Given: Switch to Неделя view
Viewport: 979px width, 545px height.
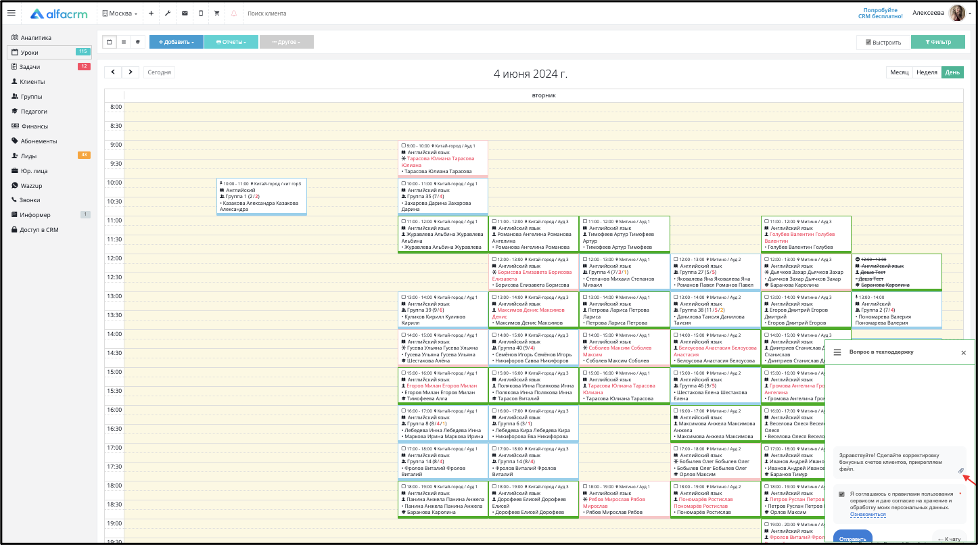Looking at the screenshot, I should click(x=927, y=72).
